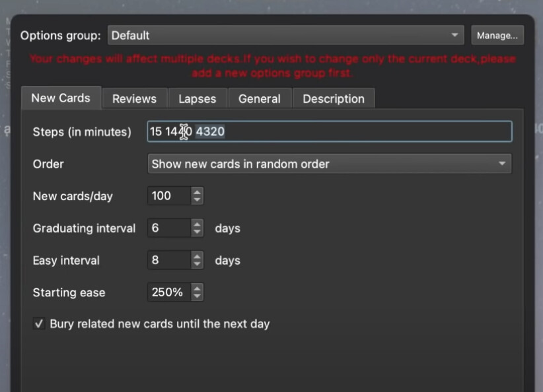Click the Options group label
Viewport: 543px width, 392px height.
coord(61,35)
